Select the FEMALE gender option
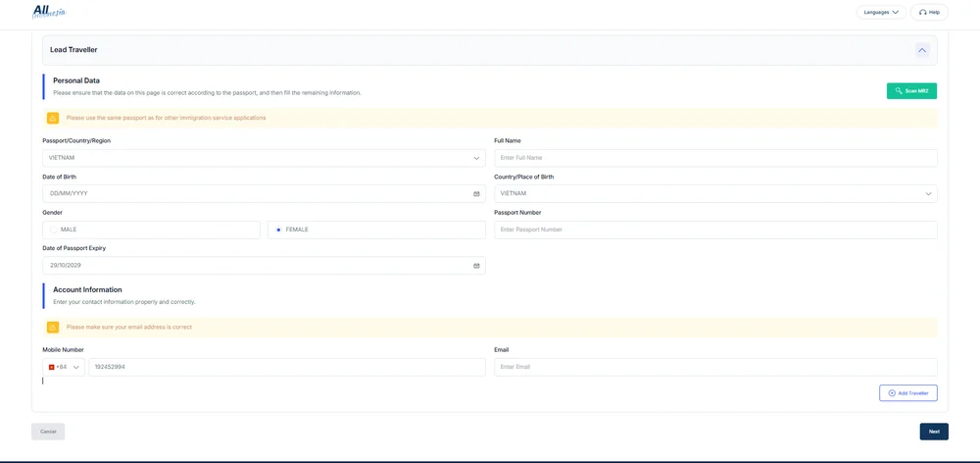 (x=278, y=230)
